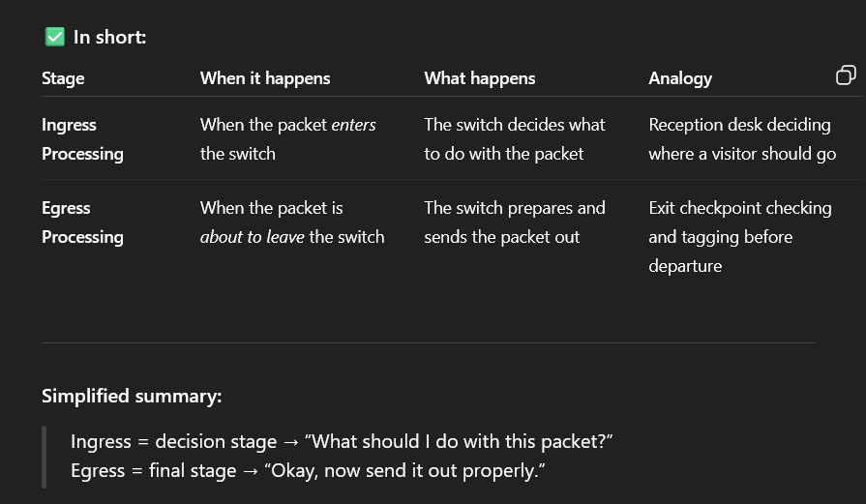This screenshot has width=866, height=504.
Task: Click the "In short:" heading text
Action: pyautogui.click(x=109, y=38)
